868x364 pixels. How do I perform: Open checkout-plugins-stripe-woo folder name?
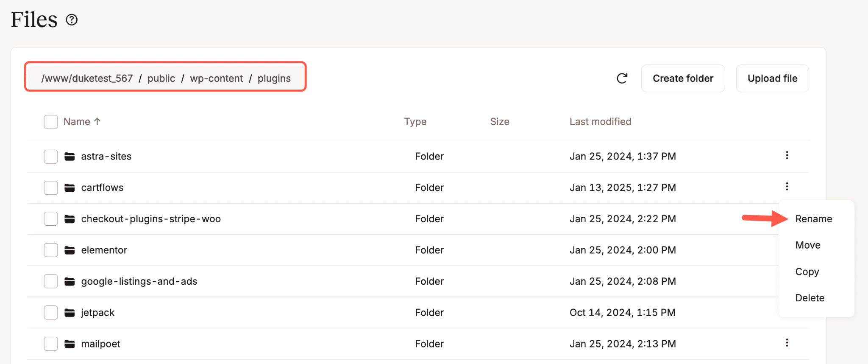pyautogui.click(x=151, y=219)
